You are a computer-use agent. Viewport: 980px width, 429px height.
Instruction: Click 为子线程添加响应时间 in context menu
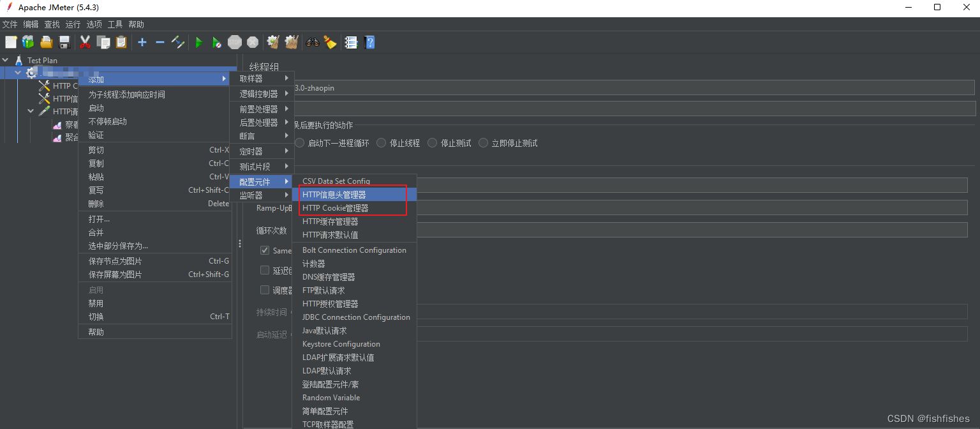pyautogui.click(x=154, y=94)
